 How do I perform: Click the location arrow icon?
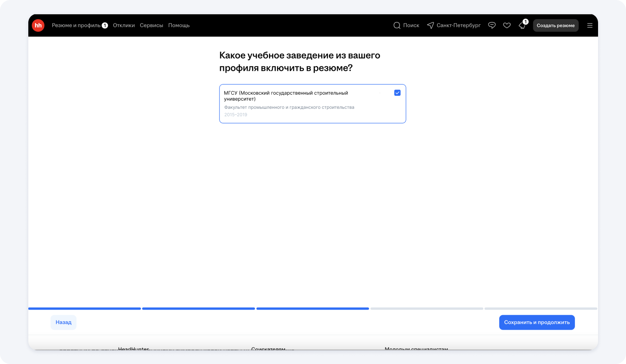[x=430, y=25]
